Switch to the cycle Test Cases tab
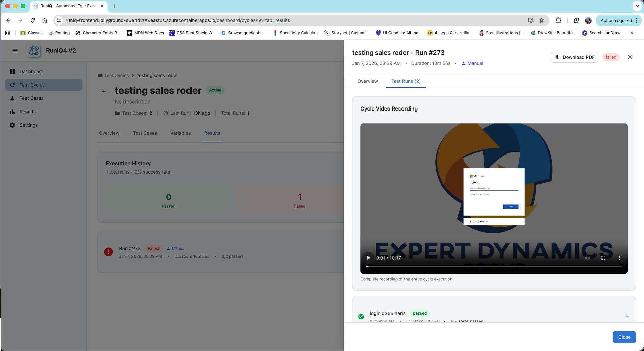This screenshot has height=351, width=644. pyautogui.click(x=145, y=133)
